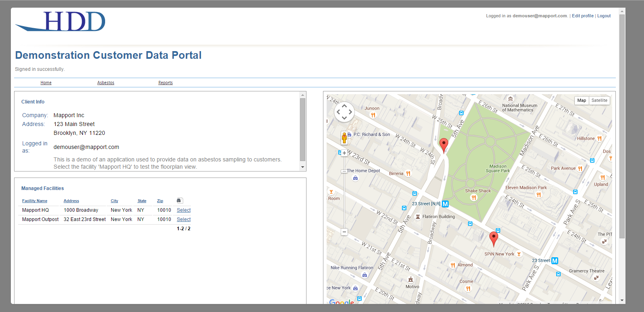Screen dimensions: 644x312
Task: Click The Home Depot shopping bag icon
Action: click(x=355, y=178)
